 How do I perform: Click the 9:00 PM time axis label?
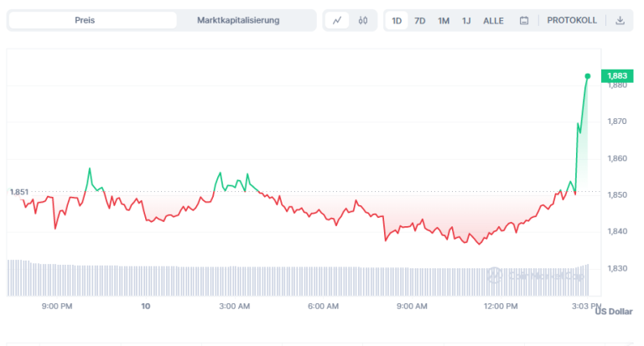point(56,307)
